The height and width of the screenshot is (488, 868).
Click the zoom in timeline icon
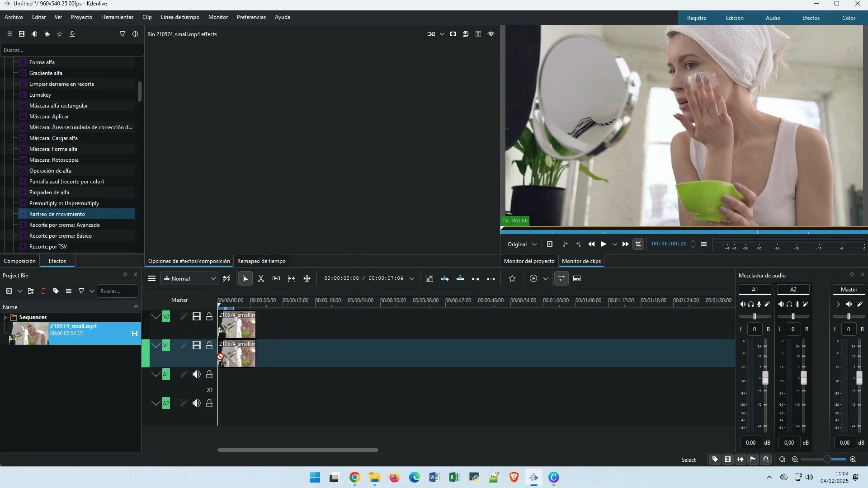pos(853,460)
